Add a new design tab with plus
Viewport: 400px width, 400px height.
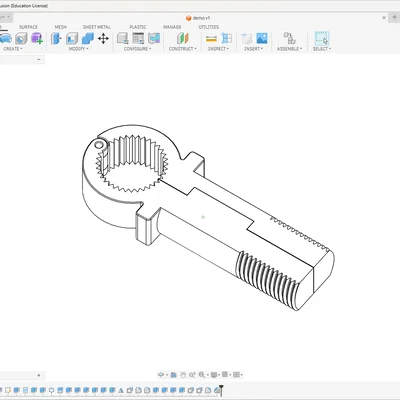click(x=394, y=17)
